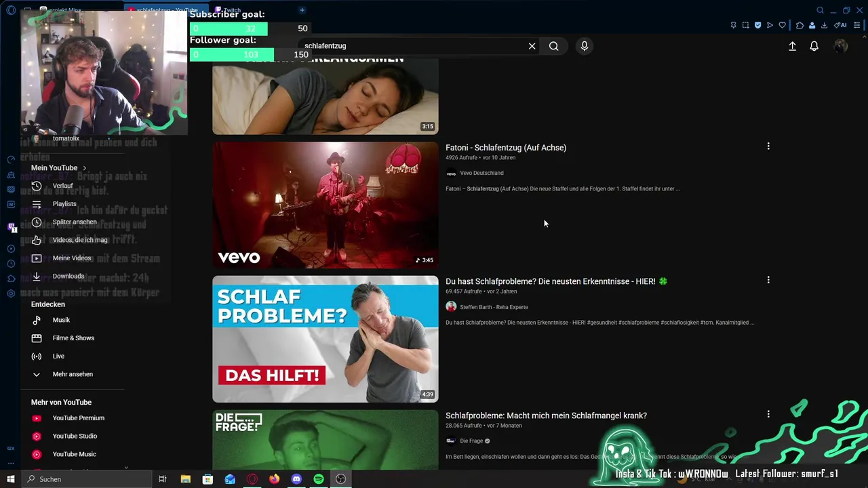
Task: Play the sleeping woman thumbnail video
Action: tap(325, 96)
